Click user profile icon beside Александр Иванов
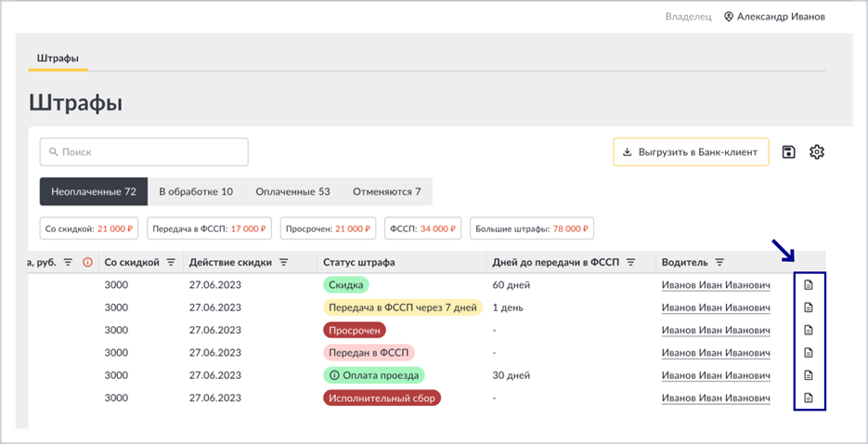 [729, 17]
